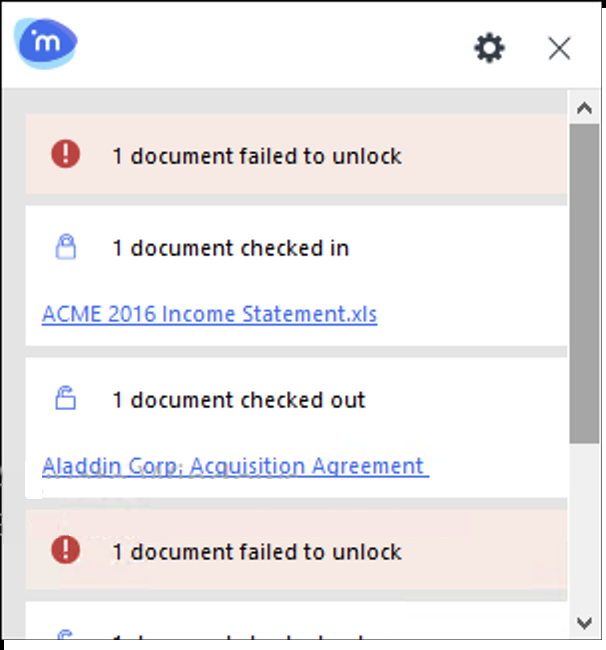The height and width of the screenshot is (650, 606).
Task: Click the open padlock icon beside checked out
Action: 65,400
